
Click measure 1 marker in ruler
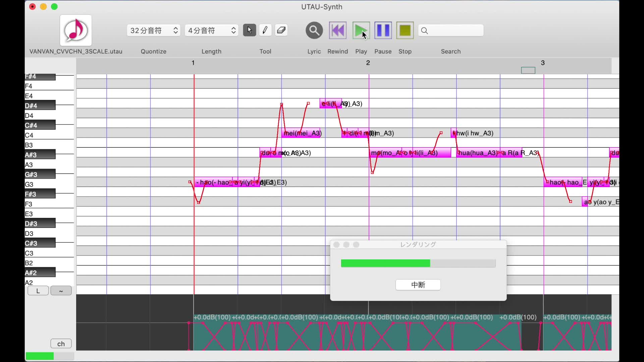click(x=193, y=63)
